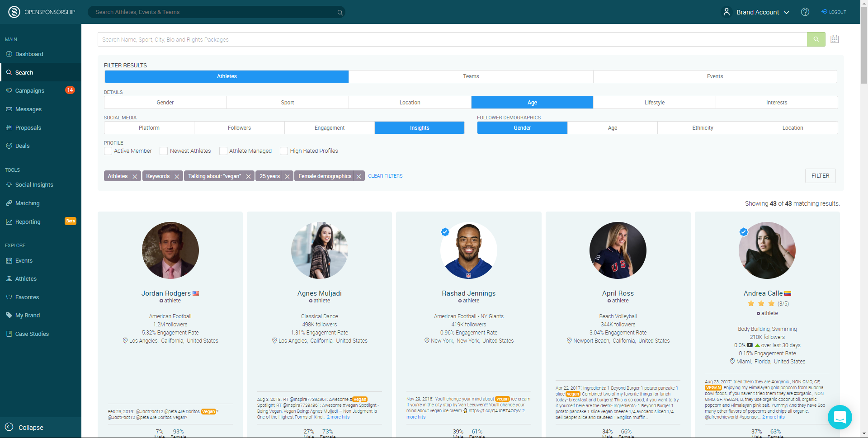Remove the 25 years filter tag
The image size is (868, 438).
[287, 176]
